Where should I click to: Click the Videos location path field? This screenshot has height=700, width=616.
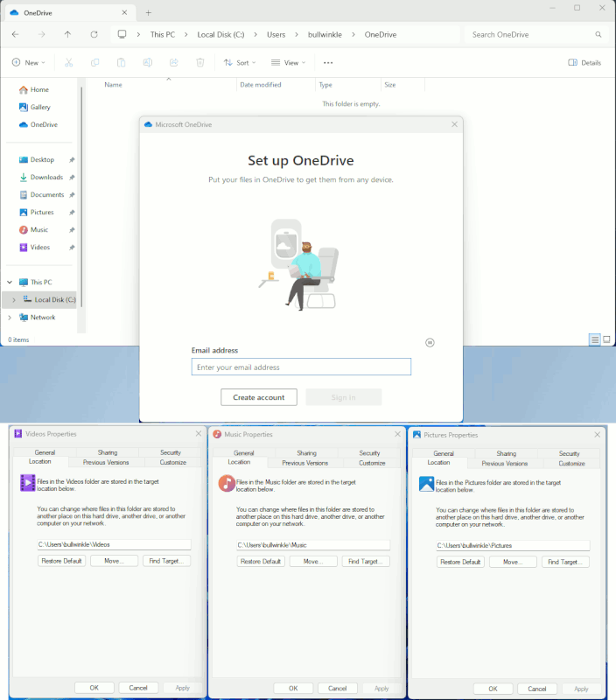(x=115, y=544)
